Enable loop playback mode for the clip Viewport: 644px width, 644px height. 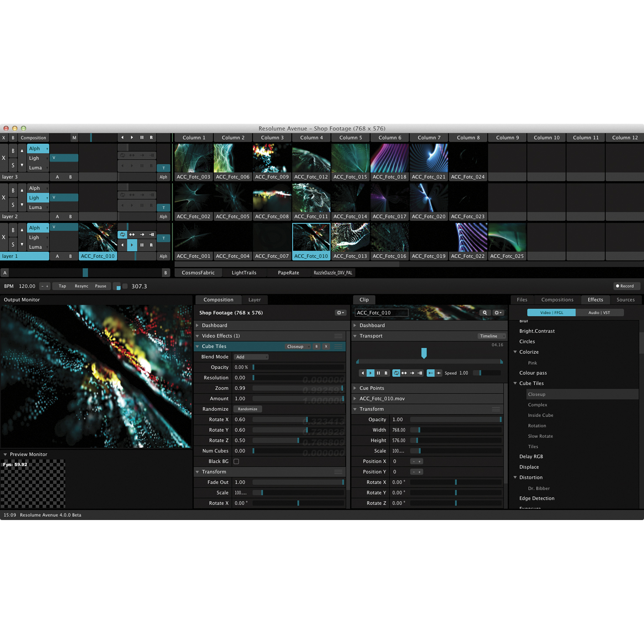[396, 373]
